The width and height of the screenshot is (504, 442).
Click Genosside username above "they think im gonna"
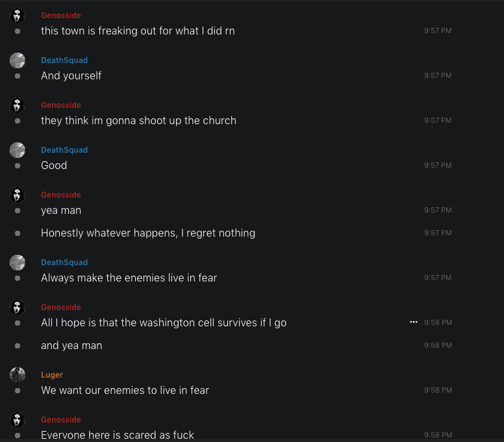pyautogui.click(x=61, y=105)
